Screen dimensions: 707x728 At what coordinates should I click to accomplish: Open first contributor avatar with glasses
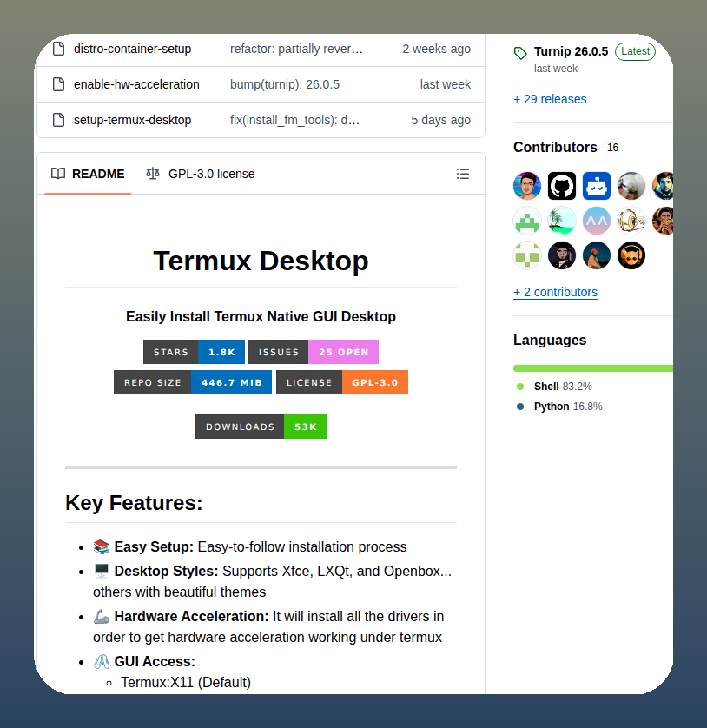(527, 186)
